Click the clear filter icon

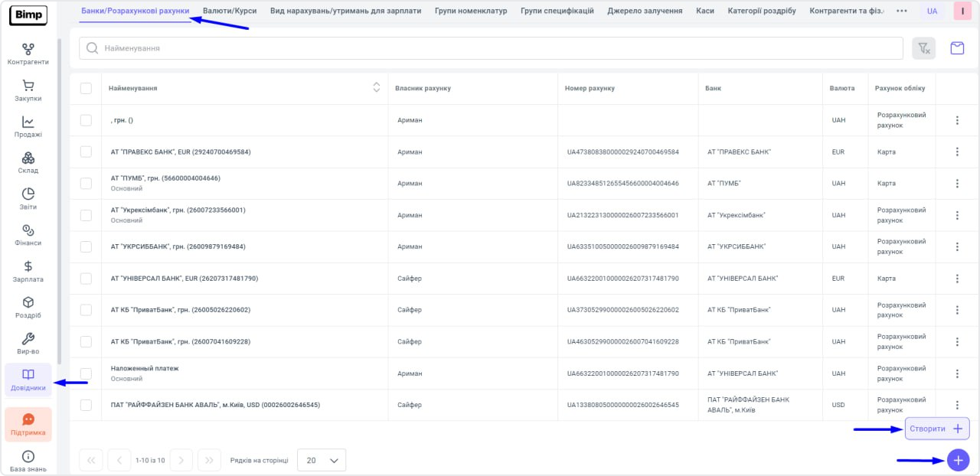point(924,48)
